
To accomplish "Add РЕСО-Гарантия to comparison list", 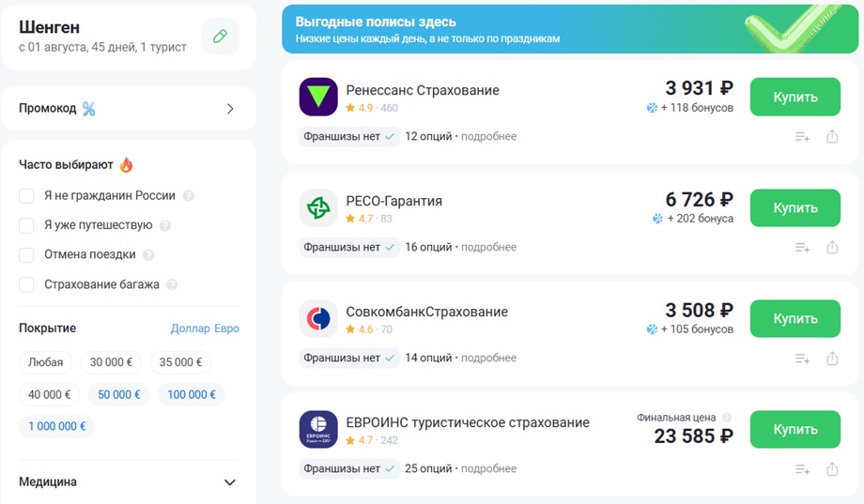I will [802, 248].
